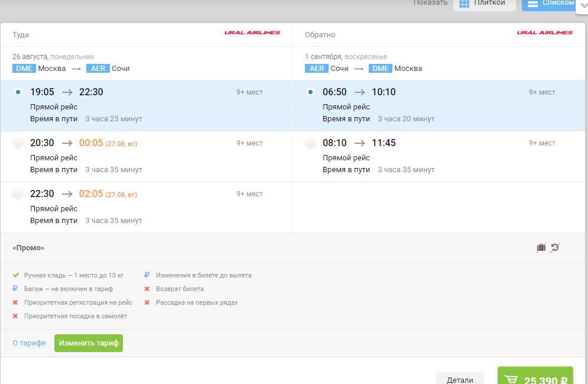Open the О тарифе link
The image size is (588, 384).
29,343
